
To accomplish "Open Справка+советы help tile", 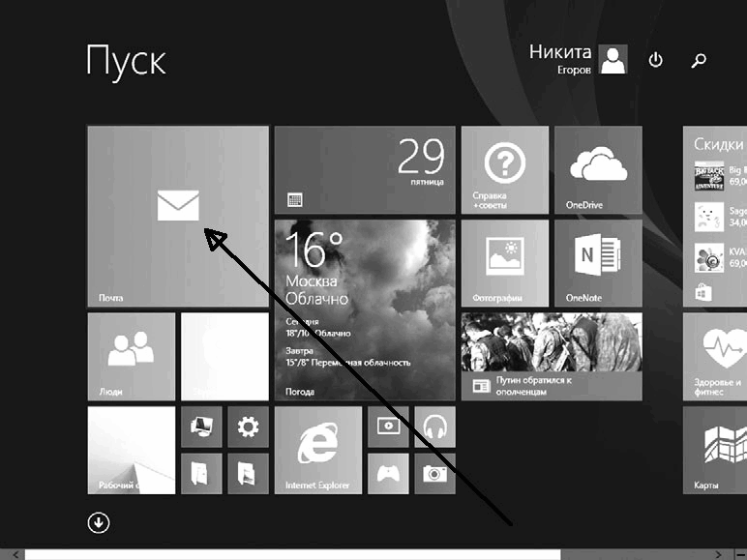I will [x=505, y=170].
